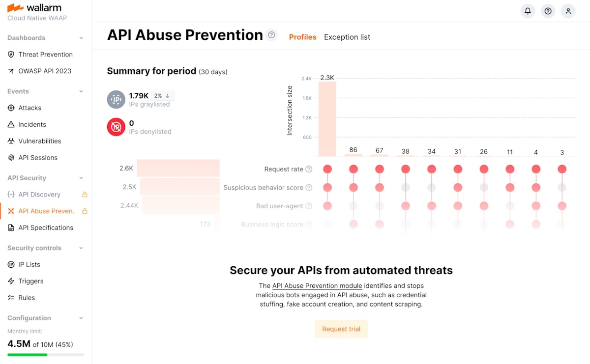This screenshot has width=590, height=364.
Task: Click the Request rate info icon
Action: pyautogui.click(x=309, y=169)
